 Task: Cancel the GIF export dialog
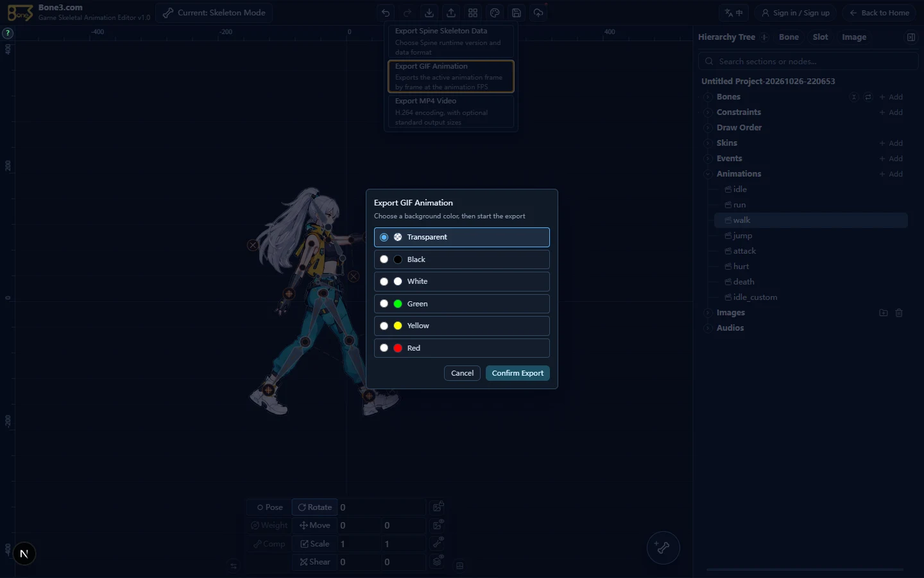tap(462, 373)
